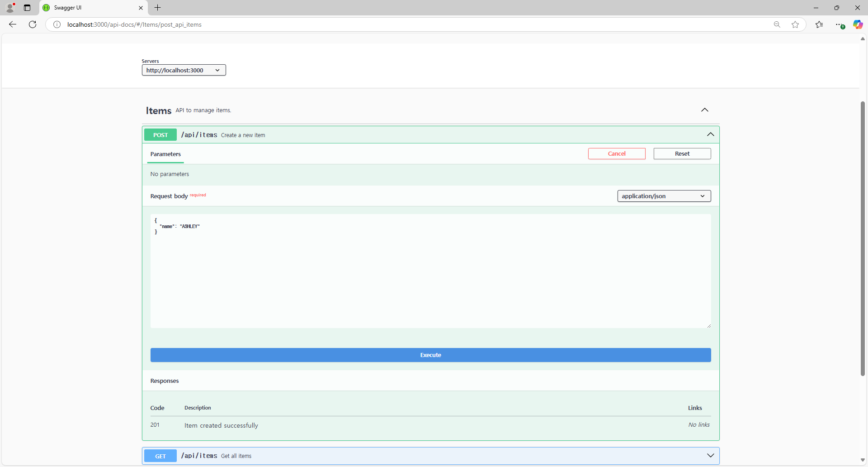This screenshot has height=467, width=868.
Task: Click the zoom magnifier icon in address bar
Action: pyautogui.click(x=777, y=24)
